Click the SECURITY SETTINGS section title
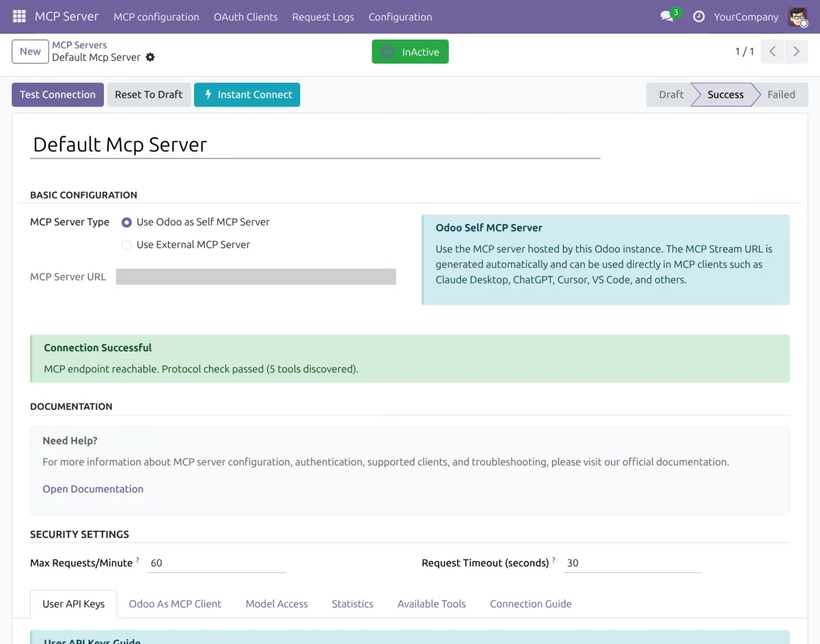The width and height of the screenshot is (820, 644). (79, 535)
